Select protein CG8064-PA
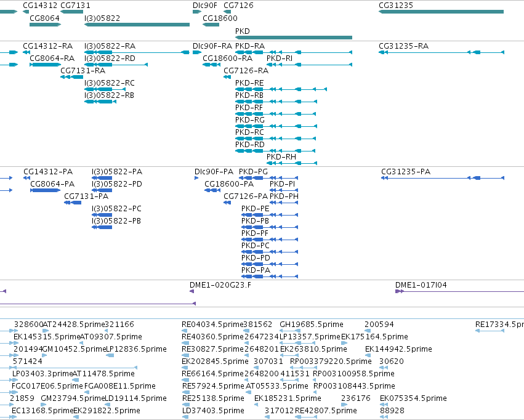This screenshot has width=524, height=420. 52,184
